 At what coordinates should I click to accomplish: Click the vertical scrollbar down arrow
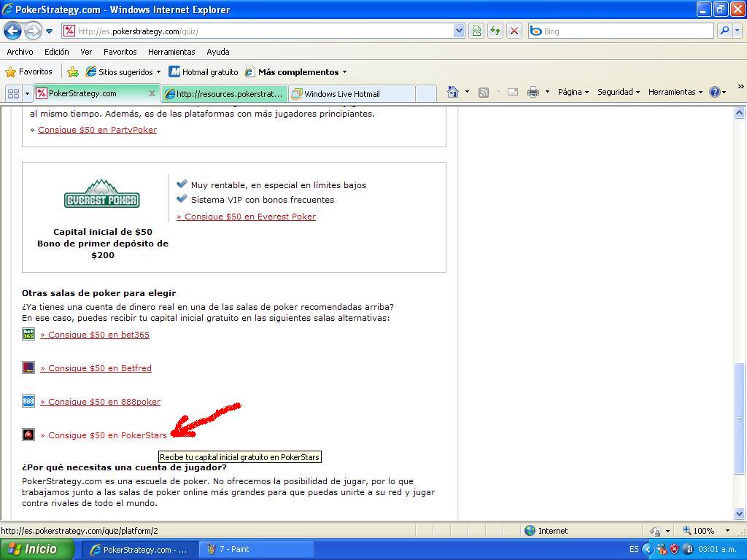point(740,514)
